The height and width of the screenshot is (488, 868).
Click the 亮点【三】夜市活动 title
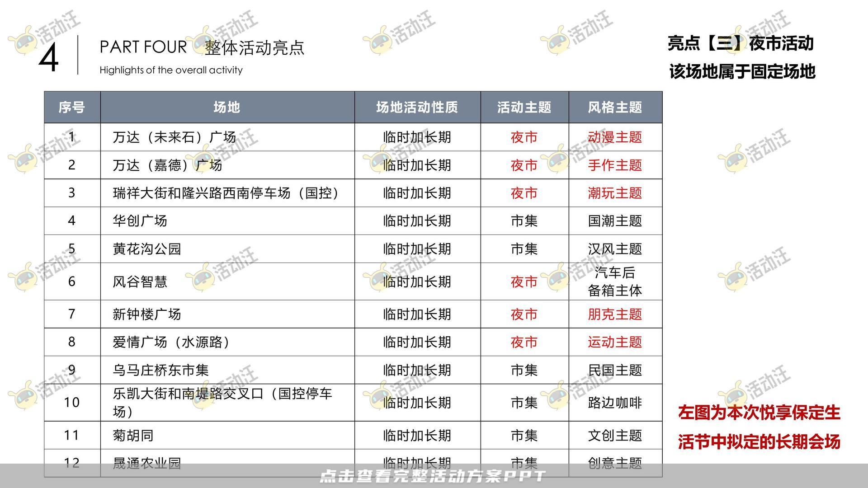click(x=741, y=43)
